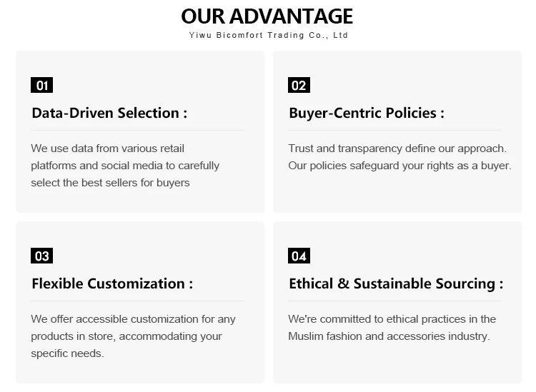Click the divider under Flexible Customization
The height and width of the screenshot is (392, 536).
(138, 301)
